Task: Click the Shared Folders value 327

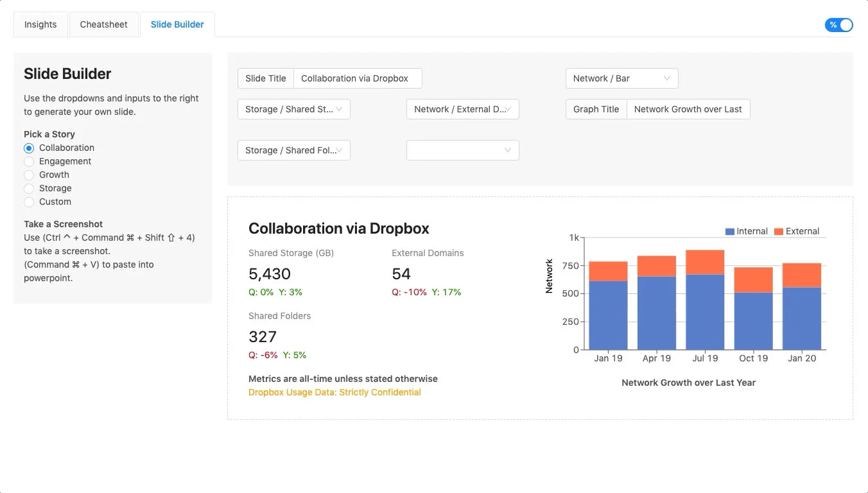Action: pyautogui.click(x=263, y=337)
